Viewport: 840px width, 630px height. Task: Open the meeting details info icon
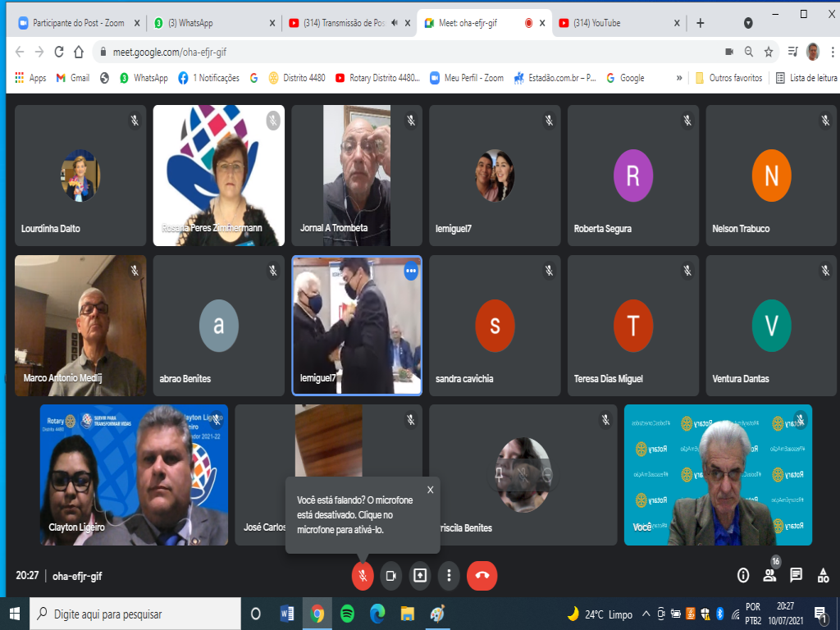(743, 575)
